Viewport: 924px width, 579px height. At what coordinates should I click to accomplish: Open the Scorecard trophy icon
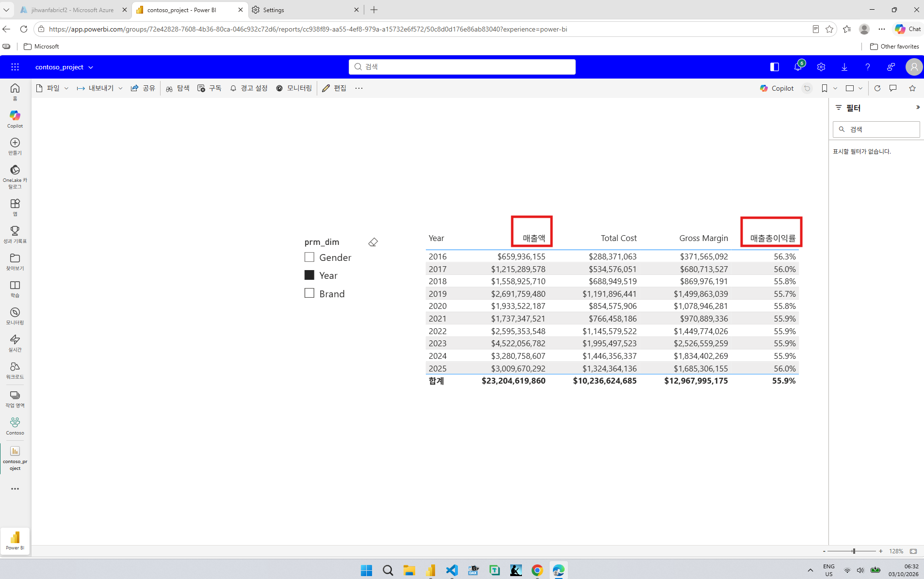coord(15,234)
